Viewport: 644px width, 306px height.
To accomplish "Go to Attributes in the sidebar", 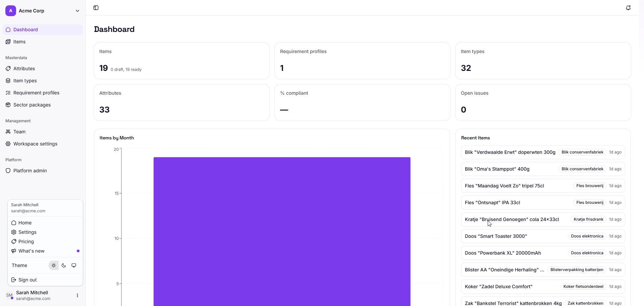I will pos(43,69).
